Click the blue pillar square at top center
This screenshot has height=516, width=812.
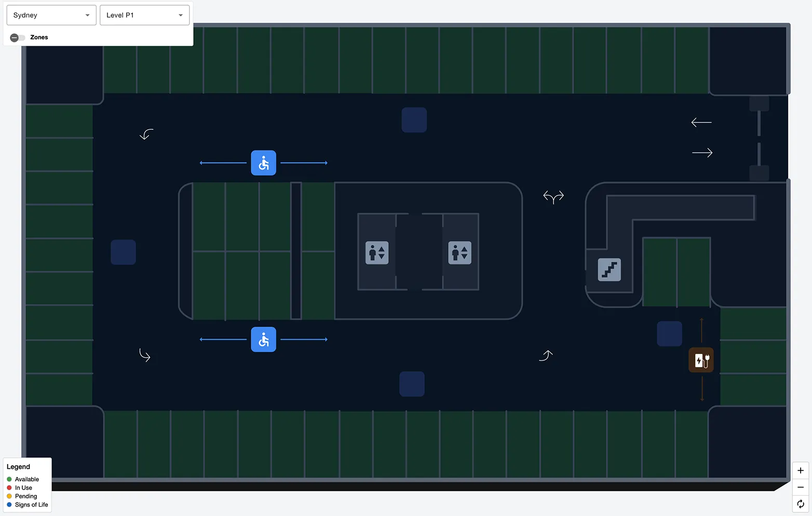(414, 120)
